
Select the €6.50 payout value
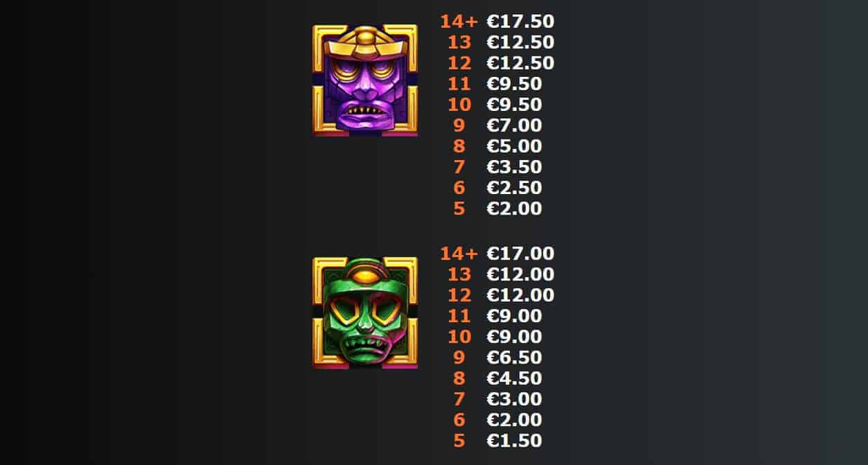coord(515,358)
